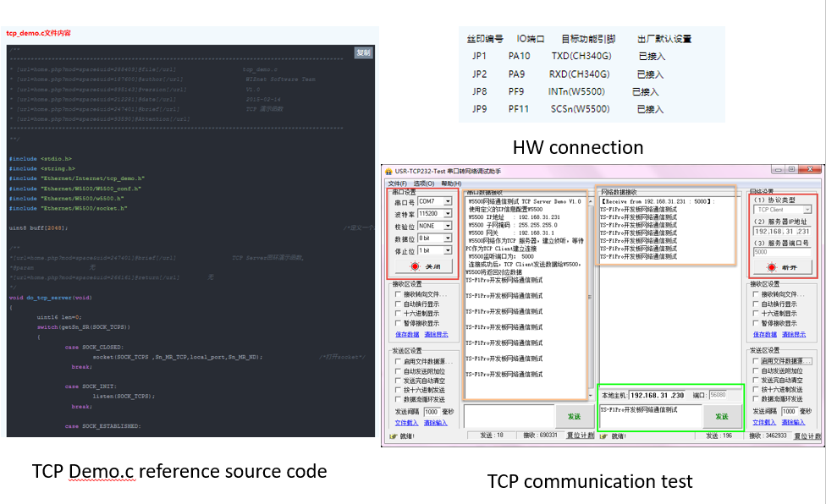This screenshot has width=826, height=504.
Task: Toggle serial-side 接收转向文件 checkbox
Action: pyautogui.click(x=399, y=294)
